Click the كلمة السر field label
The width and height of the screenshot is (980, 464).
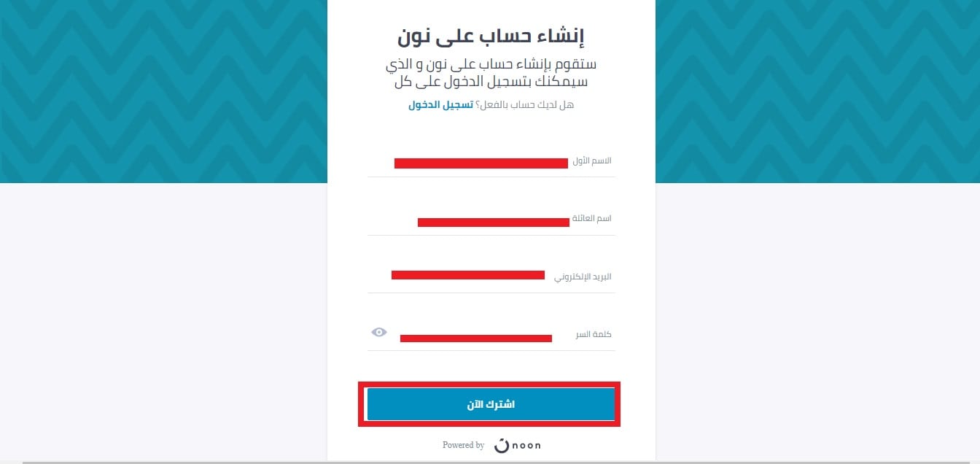[x=594, y=334]
